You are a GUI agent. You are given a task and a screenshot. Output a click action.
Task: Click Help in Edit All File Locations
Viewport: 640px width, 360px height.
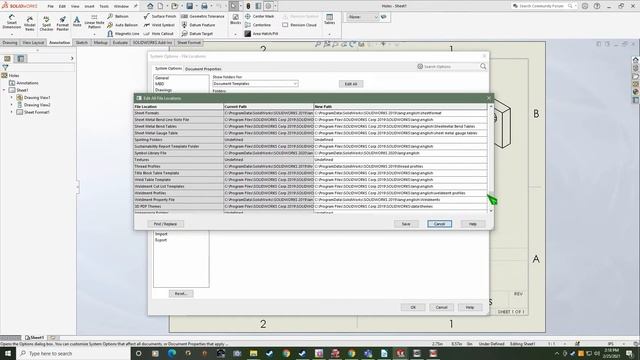pos(473,224)
